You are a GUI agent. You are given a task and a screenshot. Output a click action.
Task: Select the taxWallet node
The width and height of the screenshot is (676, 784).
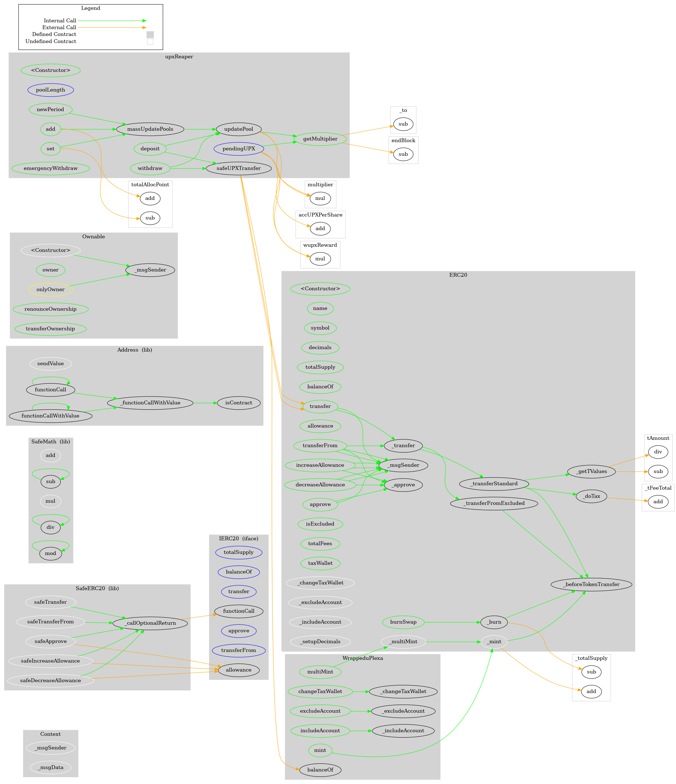(x=320, y=563)
